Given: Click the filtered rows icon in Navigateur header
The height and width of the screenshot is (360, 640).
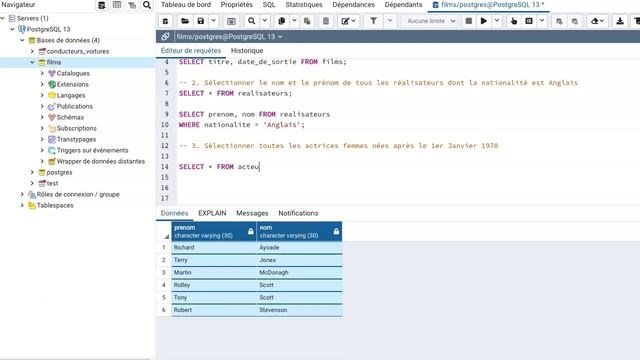Looking at the screenshot, I should point(132,5).
